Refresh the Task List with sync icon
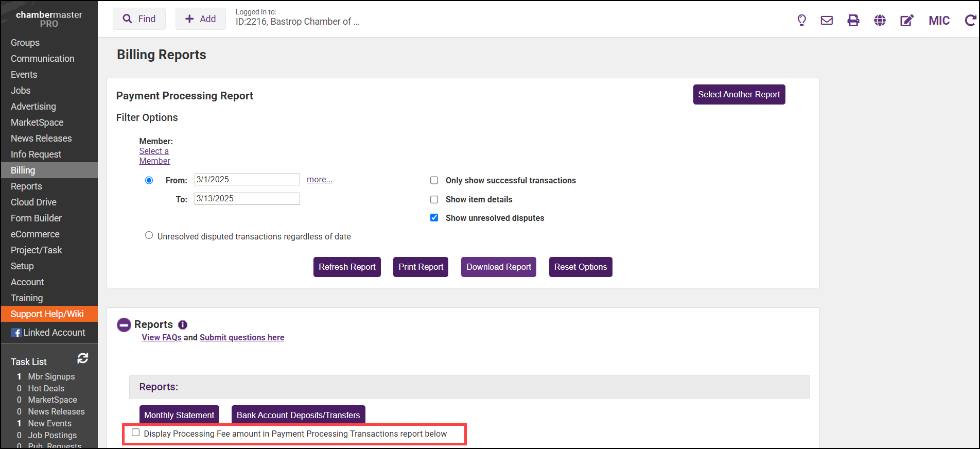Viewport: 980px width, 449px height. tap(82, 358)
